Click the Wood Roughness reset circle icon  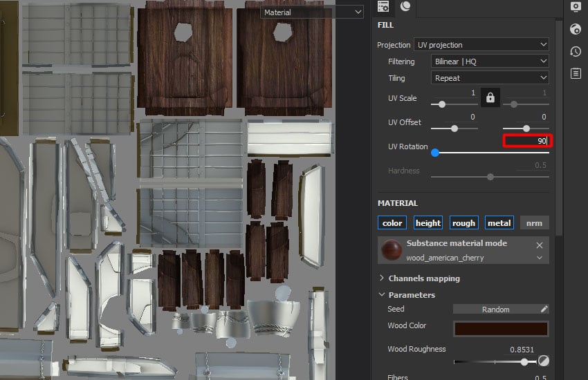tap(543, 361)
